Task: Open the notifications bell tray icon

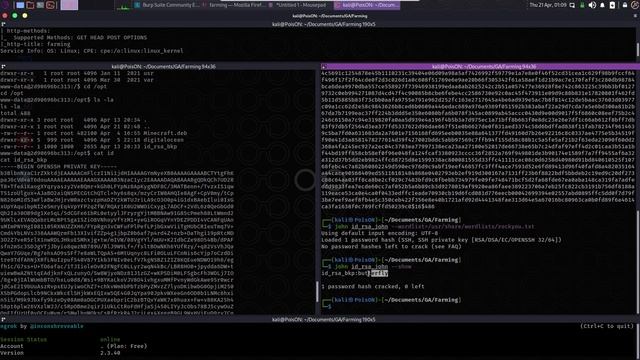Action: tap(602, 5)
